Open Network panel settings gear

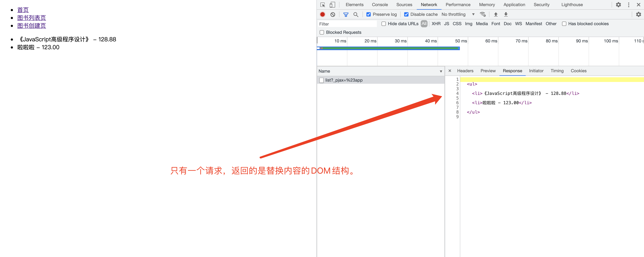pyautogui.click(x=638, y=15)
